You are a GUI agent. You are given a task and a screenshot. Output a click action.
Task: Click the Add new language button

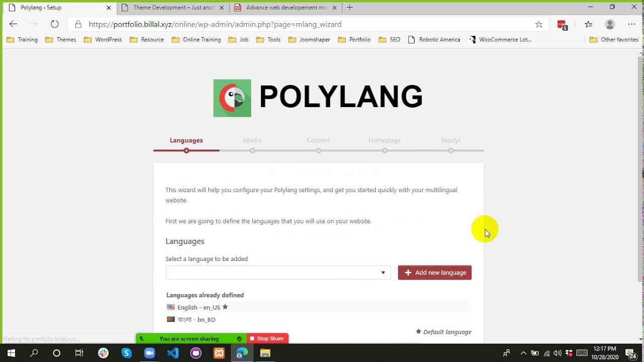tap(435, 273)
